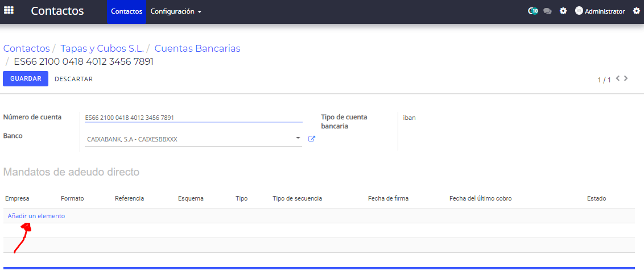Click the Número de cuenta input field
The image size is (644, 275).
(x=193, y=118)
